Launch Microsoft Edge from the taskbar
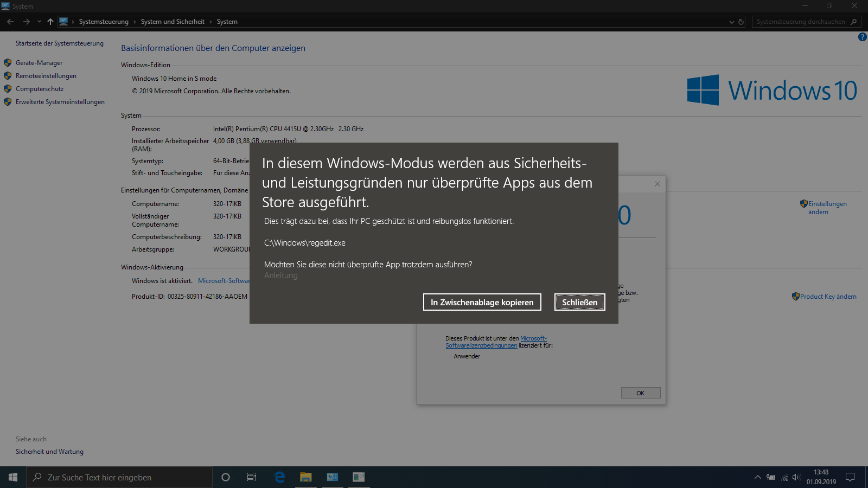 pos(279,477)
